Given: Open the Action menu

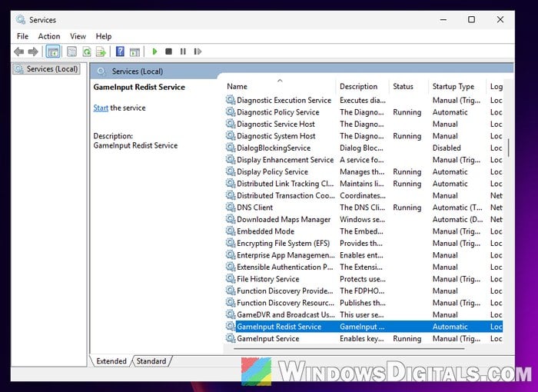Looking at the screenshot, I should tap(49, 36).
